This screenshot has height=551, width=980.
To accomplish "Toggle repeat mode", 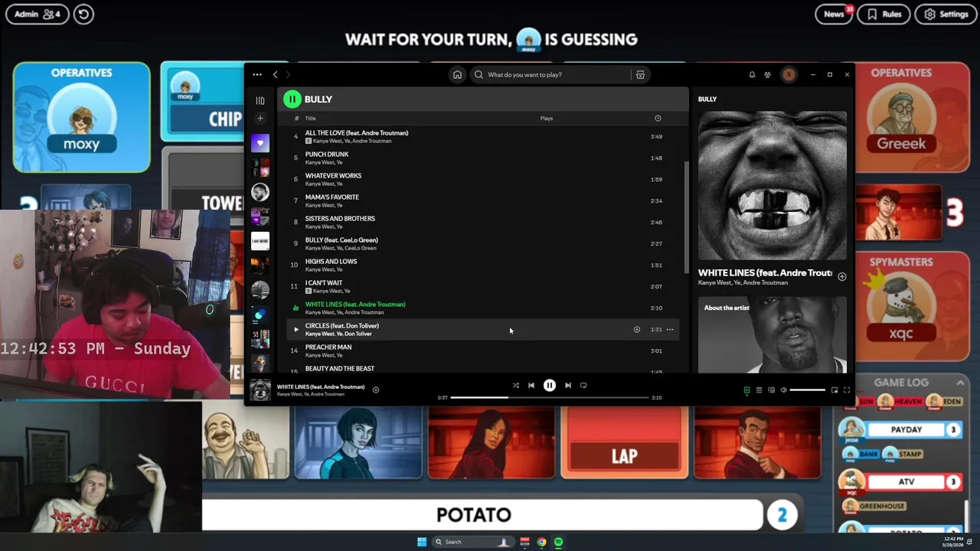I will point(583,386).
